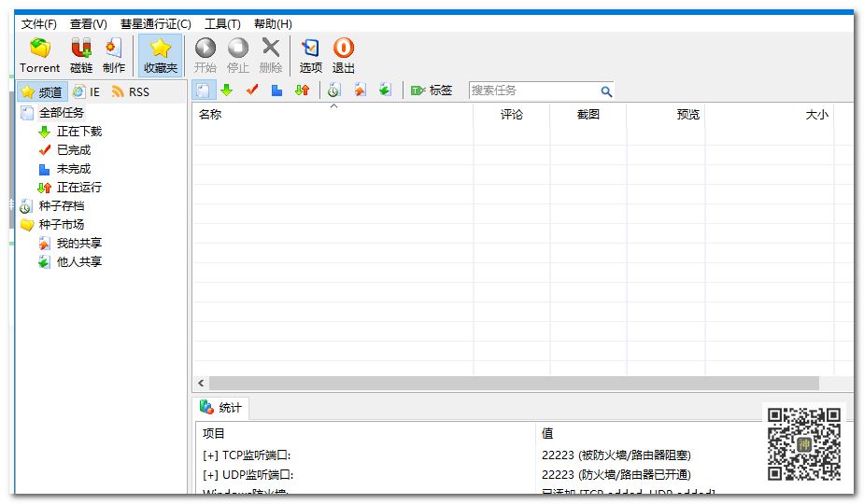Select 正在下载 in the tree

[x=78, y=132]
